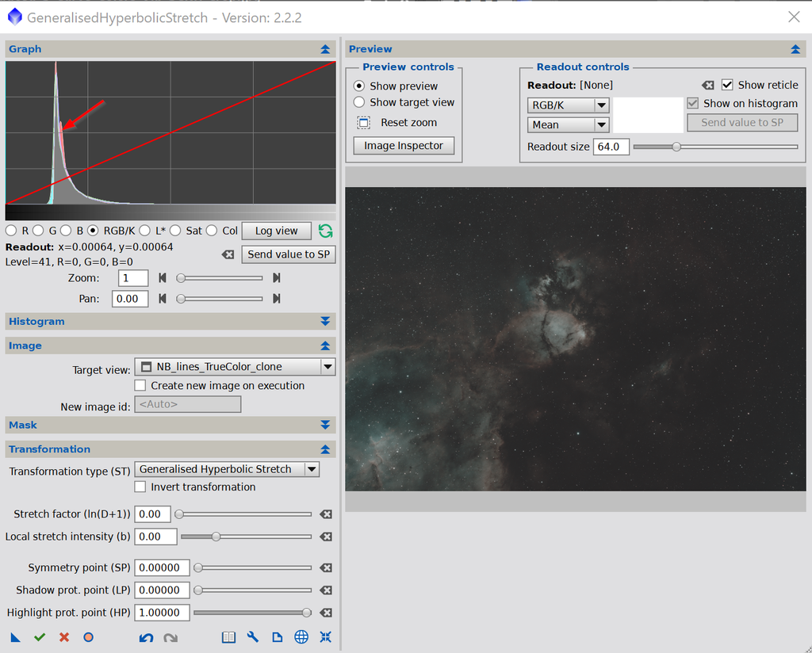Viewport: 812px width, 653px height.
Task: Click the nebula preview image
Action: 576,339
